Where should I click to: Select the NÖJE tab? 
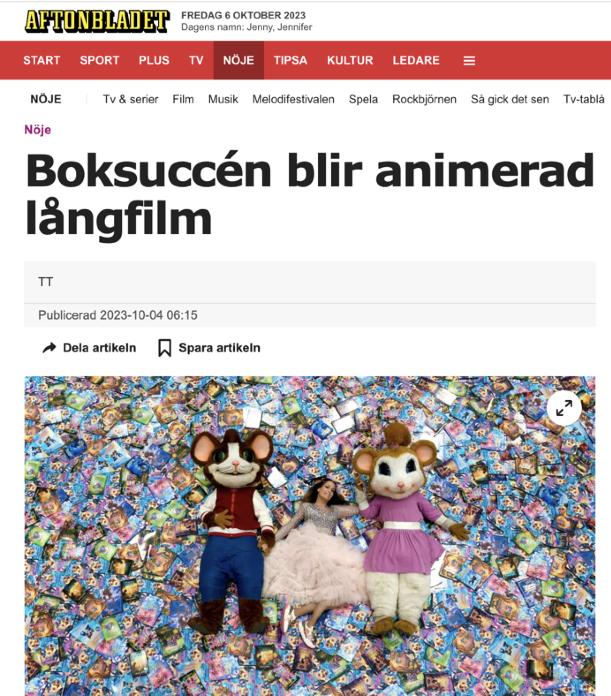point(239,60)
